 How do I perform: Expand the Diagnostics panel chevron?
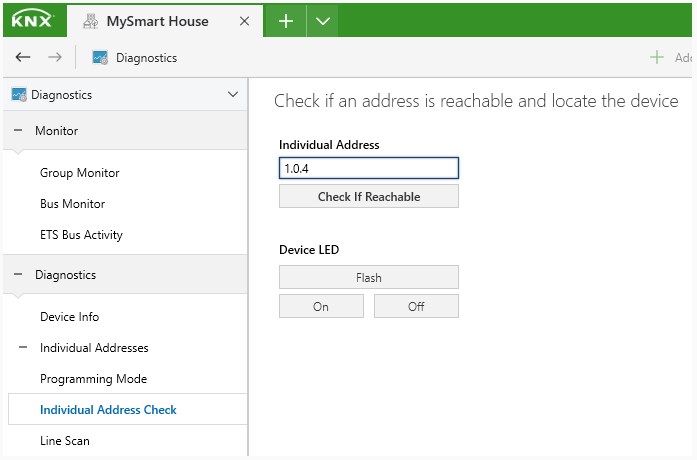click(233, 94)
